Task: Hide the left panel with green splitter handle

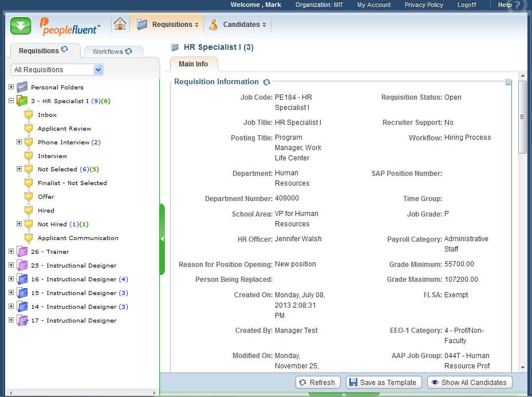Action: point(162,239)
